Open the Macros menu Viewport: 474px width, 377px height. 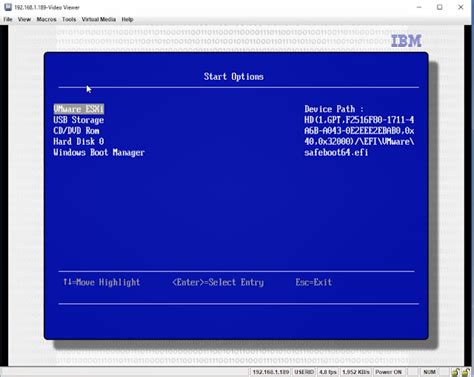coord(46,19)
